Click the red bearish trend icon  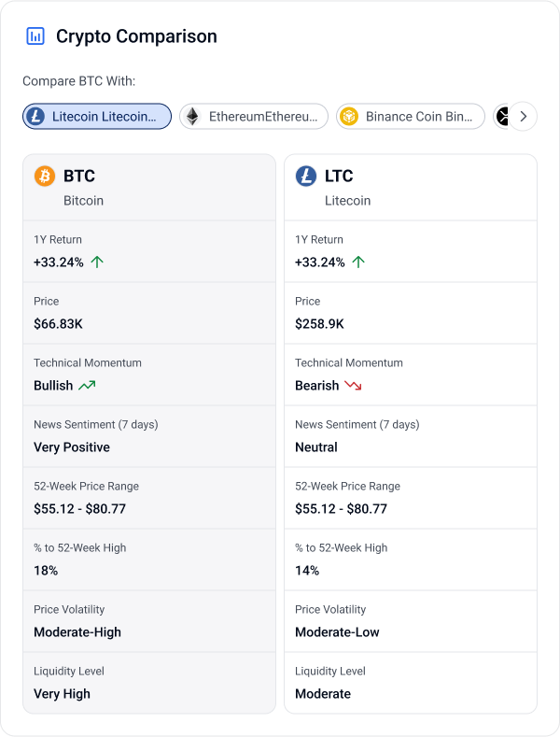pos(353,385)
